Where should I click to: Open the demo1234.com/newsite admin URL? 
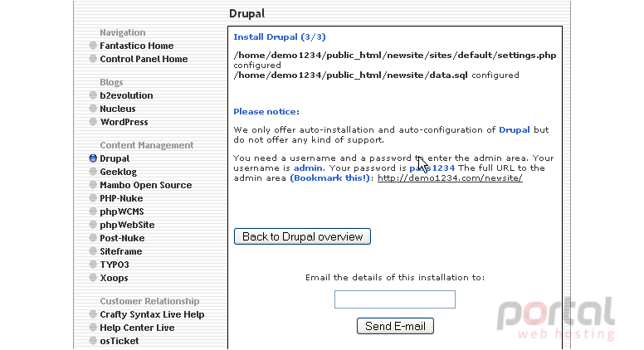point(450,178)
